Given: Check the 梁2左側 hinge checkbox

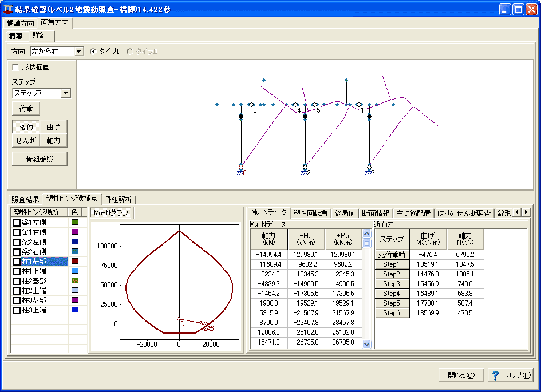Looking at the screenshot, I should (x=17, y=242).
